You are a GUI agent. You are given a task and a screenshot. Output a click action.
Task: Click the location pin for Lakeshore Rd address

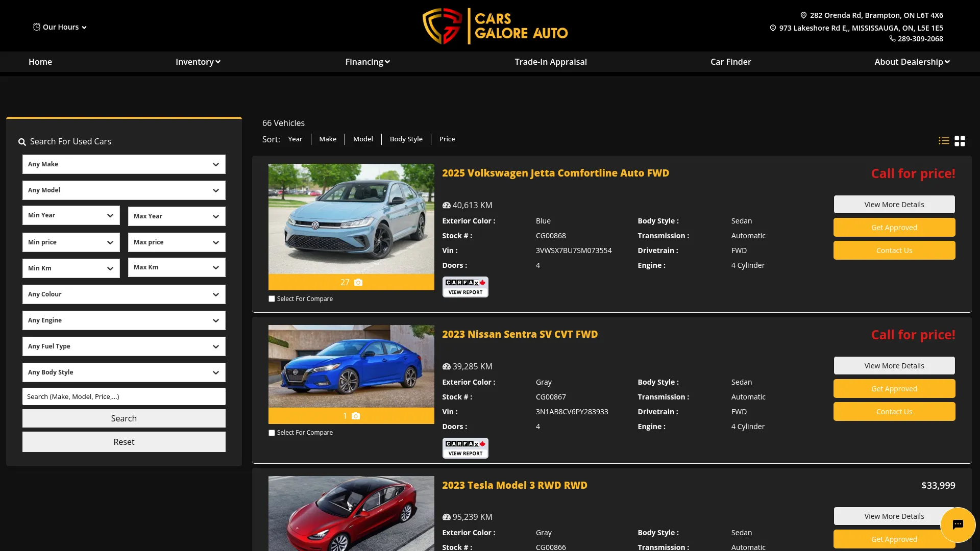click(773, 28)
